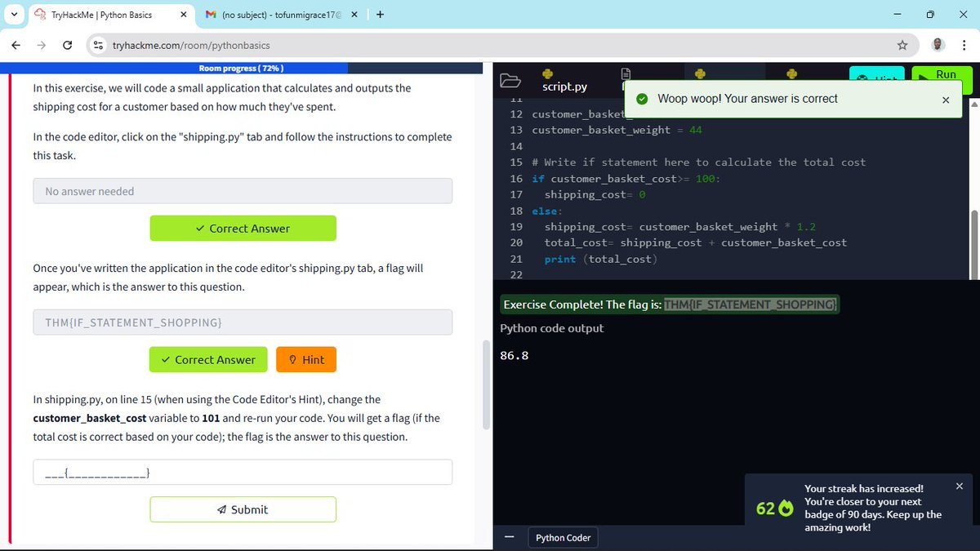Switch to the script.py tab
980x551 pixels.
(564, 81)
